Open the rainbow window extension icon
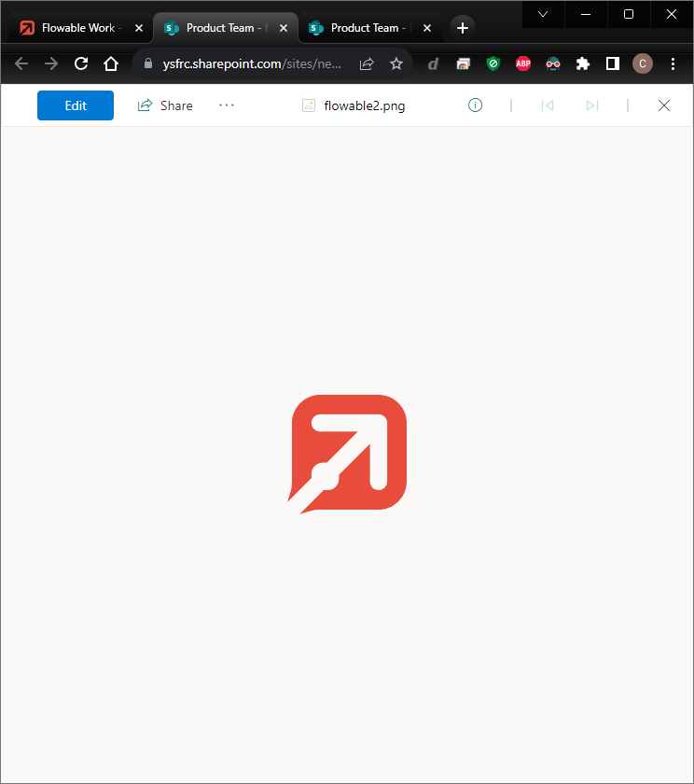 pyautogui.click(x=464, y=63)
